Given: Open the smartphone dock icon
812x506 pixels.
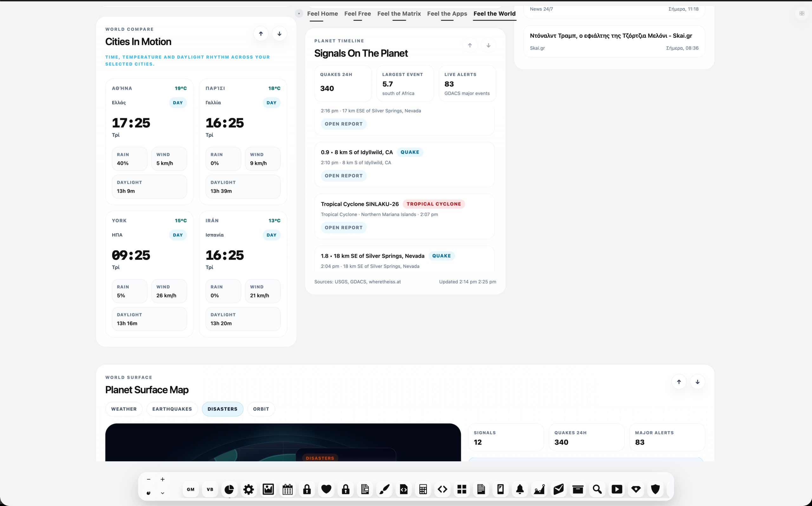Looking at the screenshot, I should (501, 489).
